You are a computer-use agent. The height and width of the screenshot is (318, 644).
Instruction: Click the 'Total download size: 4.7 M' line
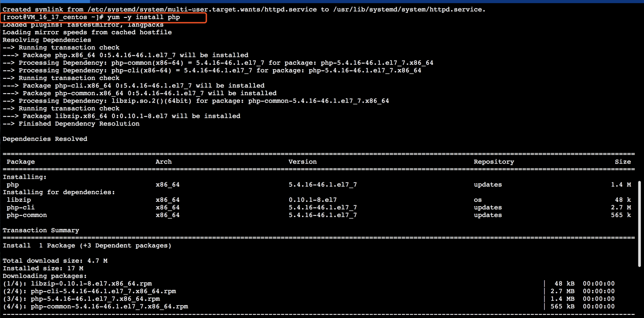click(55, 261)
